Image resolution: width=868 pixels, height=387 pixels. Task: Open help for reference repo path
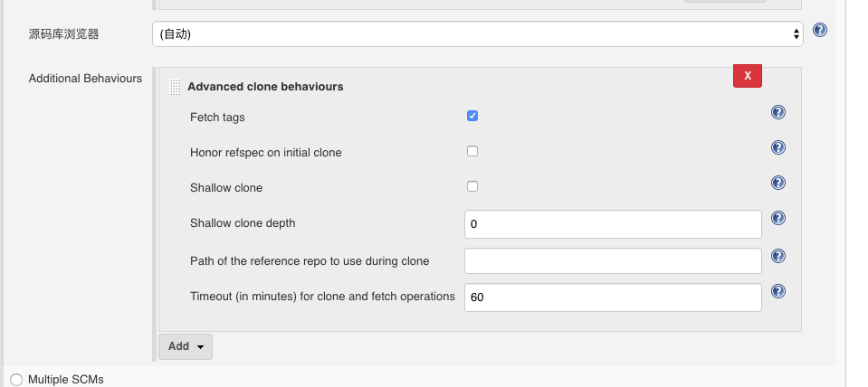[778, 256]
